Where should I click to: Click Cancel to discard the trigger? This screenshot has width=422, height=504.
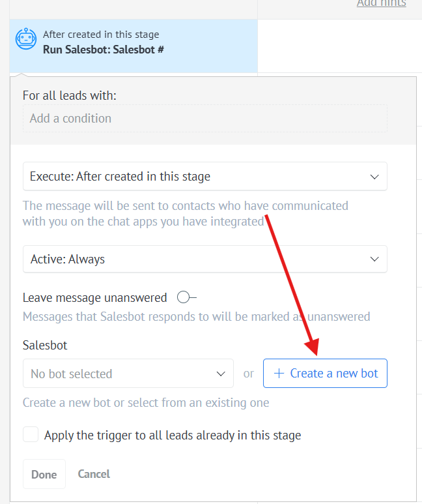pos(94,474)
